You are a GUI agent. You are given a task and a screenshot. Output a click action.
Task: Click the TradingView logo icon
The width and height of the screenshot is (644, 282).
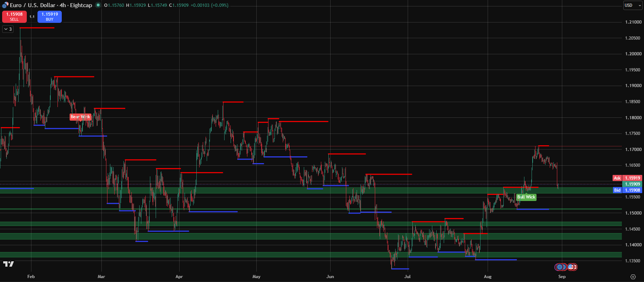tap(8, 264)
